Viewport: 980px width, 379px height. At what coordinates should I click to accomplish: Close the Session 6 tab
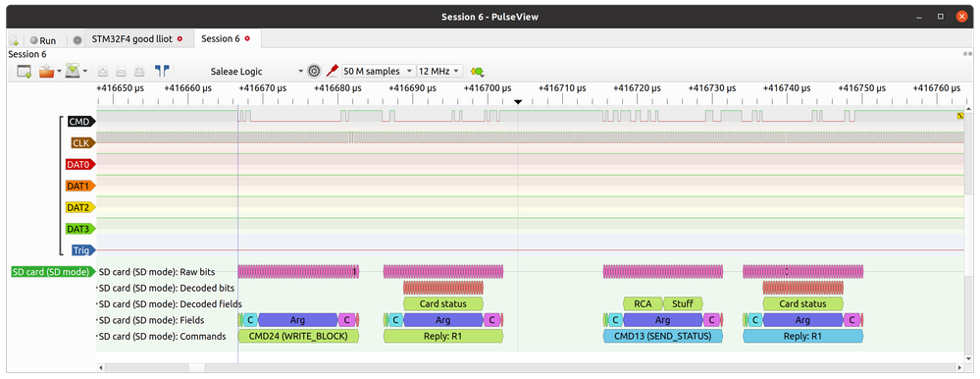pos(247,38)
